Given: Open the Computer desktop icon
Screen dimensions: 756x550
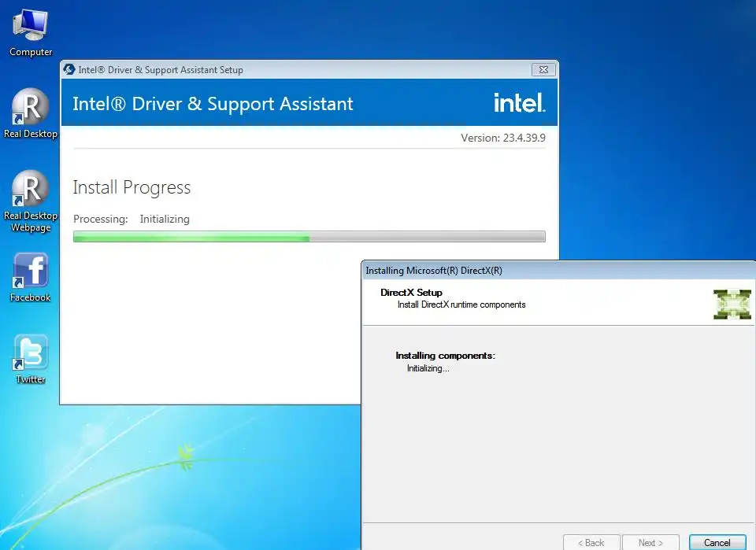Looking at the screenshot, I should [31, 33].
